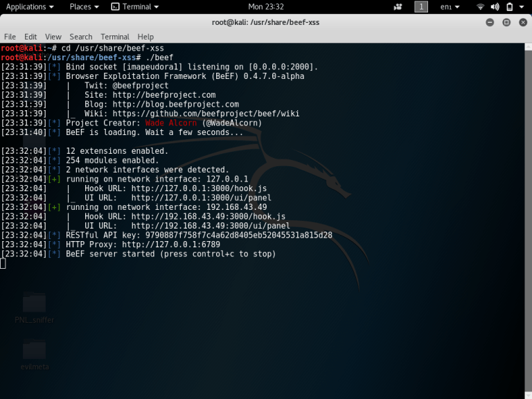Open the Help menu

click(x=145, y=37)
